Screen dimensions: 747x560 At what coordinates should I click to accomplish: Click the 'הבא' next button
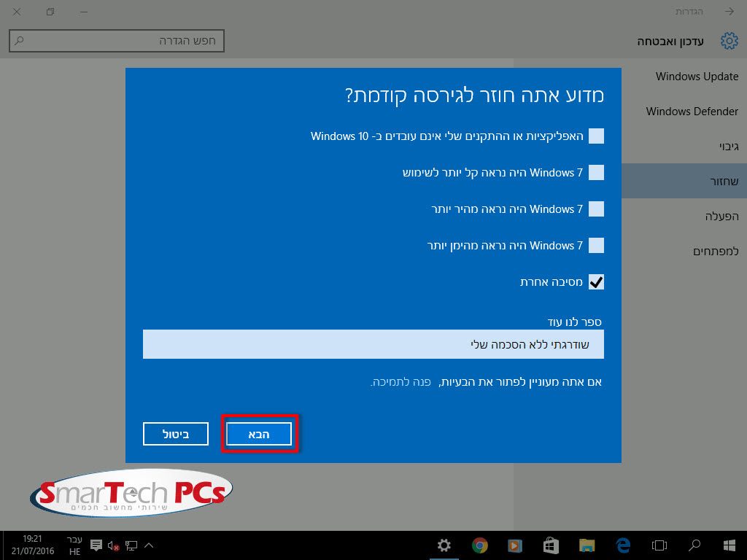pos(259,434)
